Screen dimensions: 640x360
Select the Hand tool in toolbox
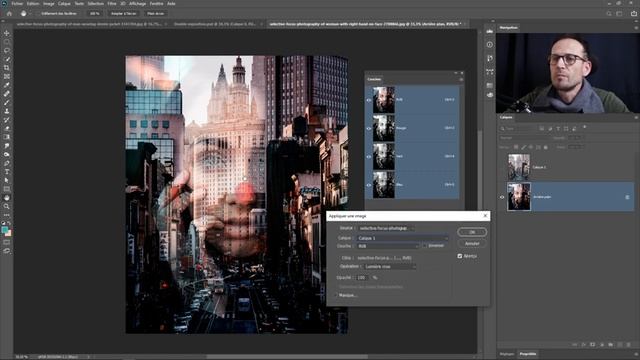(7, 198)
